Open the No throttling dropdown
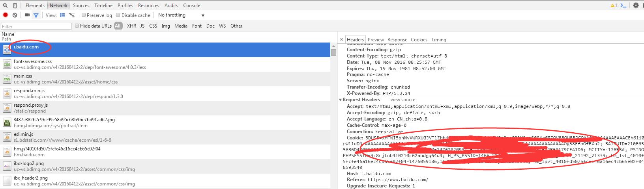Screen dimensions: 644x189 (181, 15)
